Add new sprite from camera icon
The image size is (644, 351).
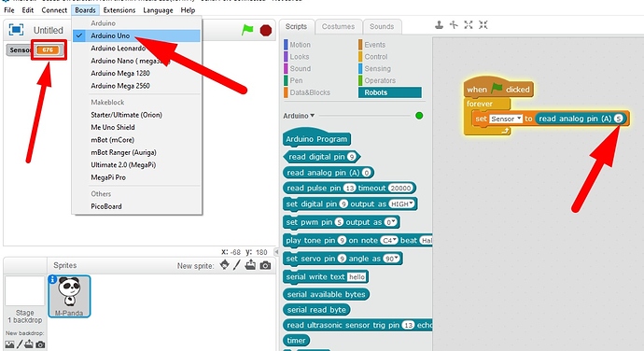265,265
